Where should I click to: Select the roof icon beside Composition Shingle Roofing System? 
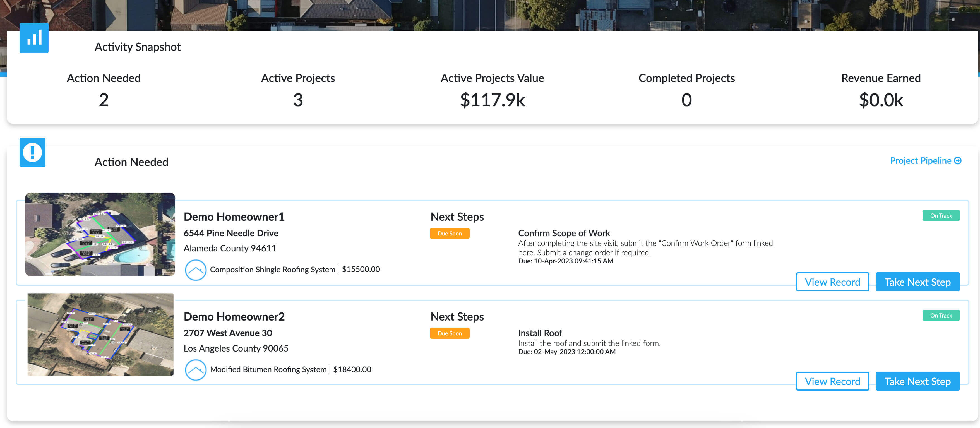coord(196,270)
